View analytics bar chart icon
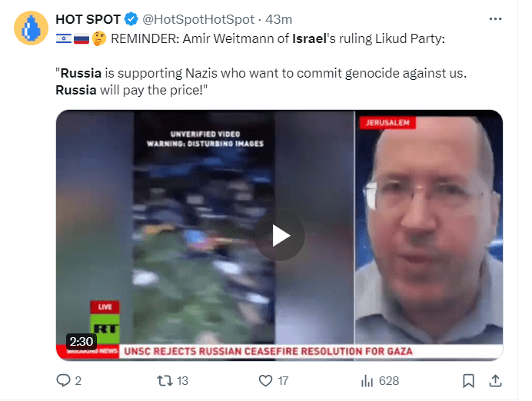This screenshot has height=401, width=532. click(367, 381)
